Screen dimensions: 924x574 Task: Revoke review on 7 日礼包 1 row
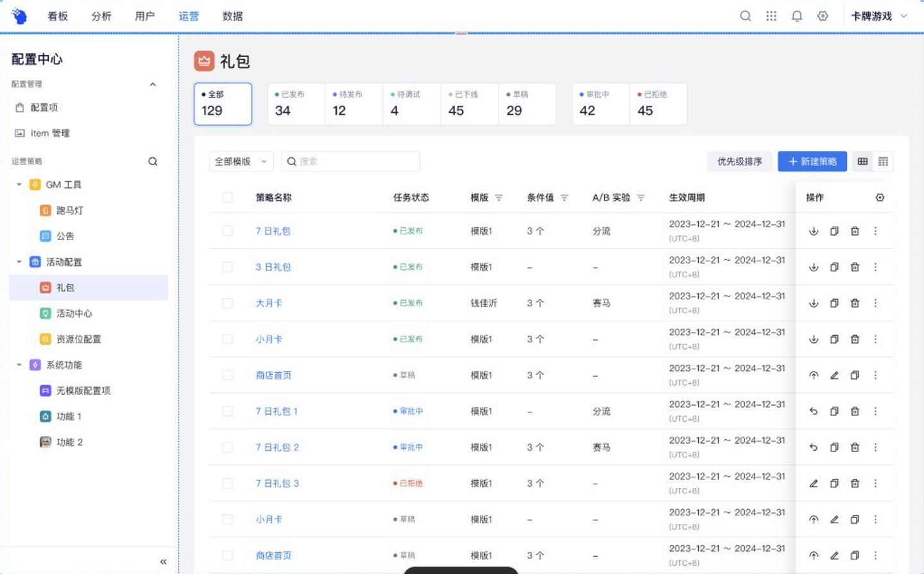[814, 412]
